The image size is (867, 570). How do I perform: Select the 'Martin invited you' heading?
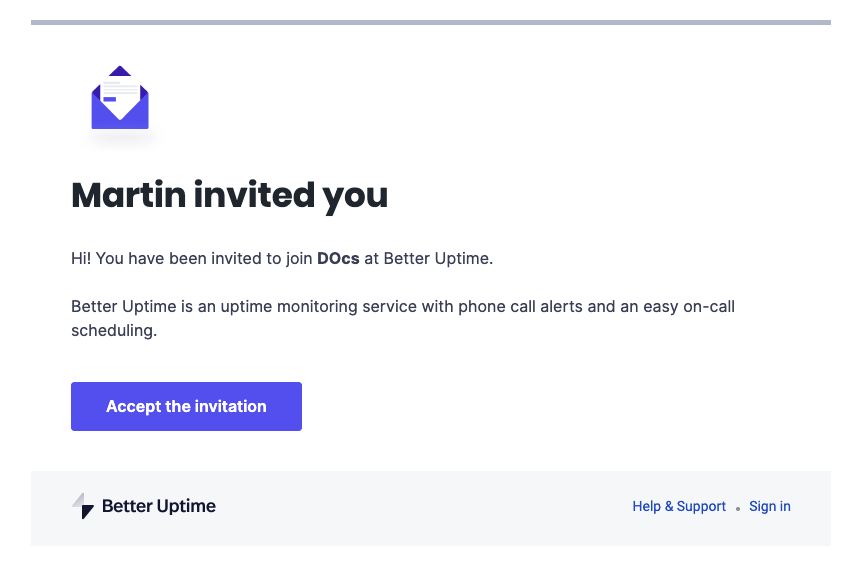(229, 196)
